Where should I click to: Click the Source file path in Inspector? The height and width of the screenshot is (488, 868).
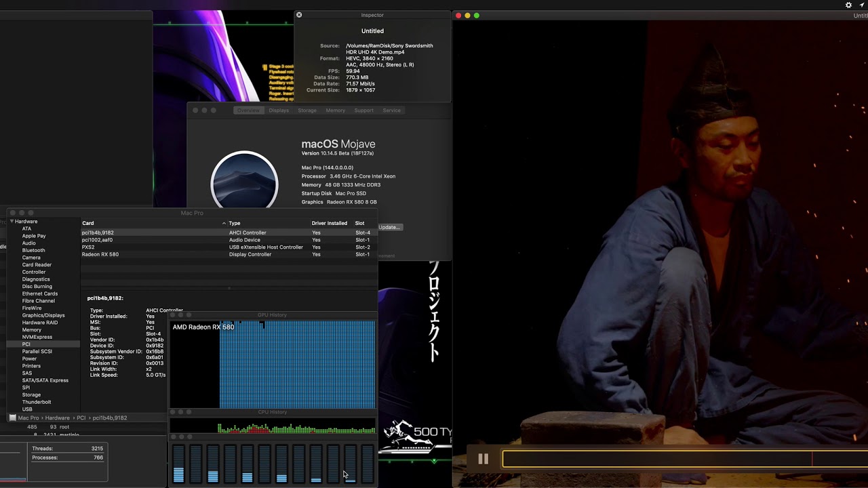389,49
